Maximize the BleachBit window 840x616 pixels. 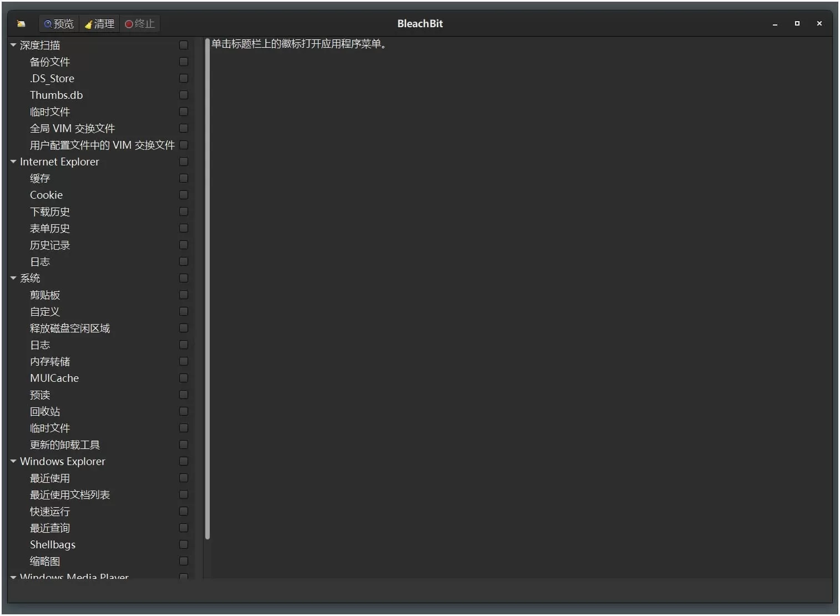pyautogui.click(x=797, y=23)
